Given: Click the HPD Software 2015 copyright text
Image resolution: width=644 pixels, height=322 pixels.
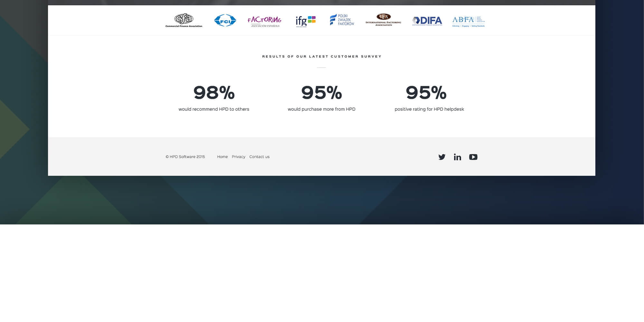Looking at the screenshot, I should coord(185,157).
